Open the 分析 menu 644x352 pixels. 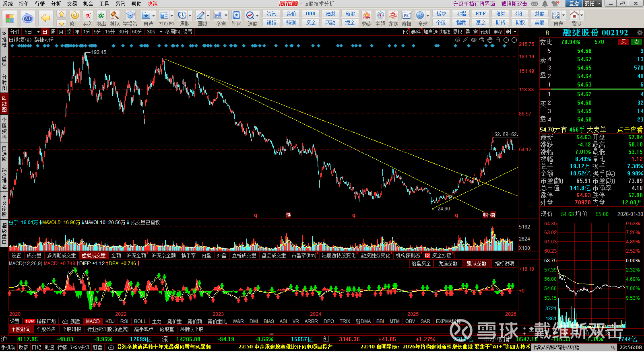[x=56, y=4]
